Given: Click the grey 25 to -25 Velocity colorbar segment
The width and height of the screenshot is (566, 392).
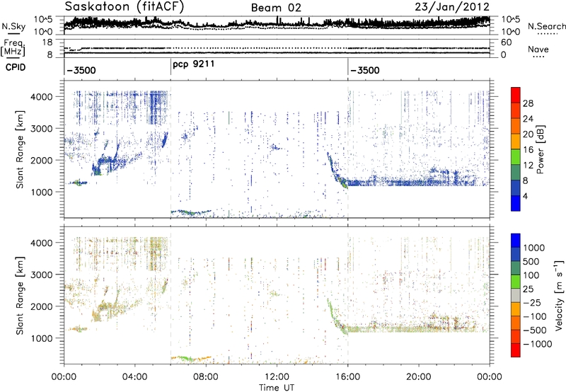Looking at the screenshot, I should pyautogui.click(x=516, y=296).
